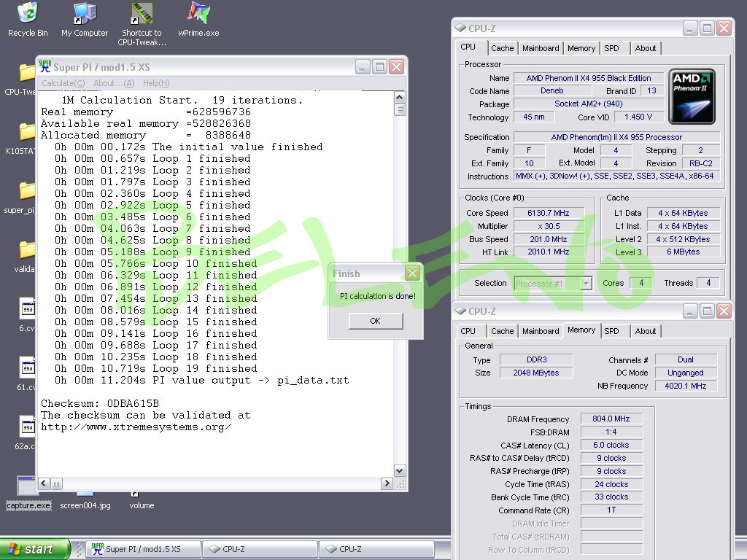Click OK in the Finish dialog

376,321
